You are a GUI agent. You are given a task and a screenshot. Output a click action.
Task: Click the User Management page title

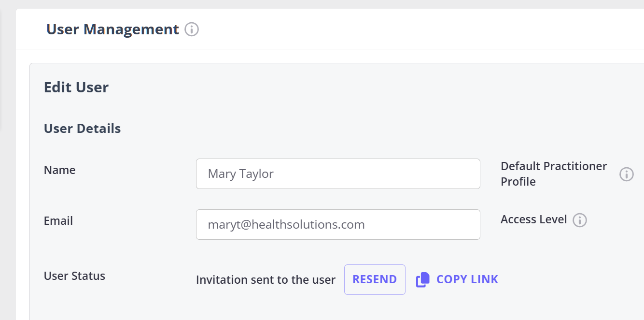pos(112,29)
